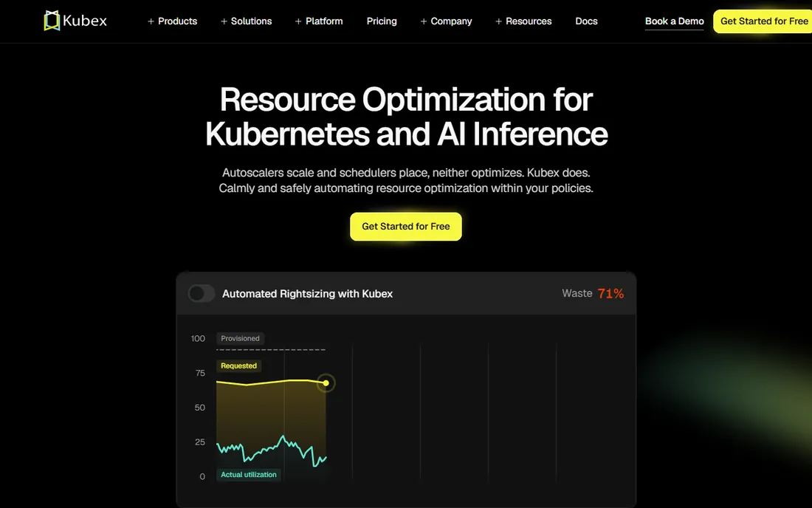Click the 25 axis label

click(200, 442)
